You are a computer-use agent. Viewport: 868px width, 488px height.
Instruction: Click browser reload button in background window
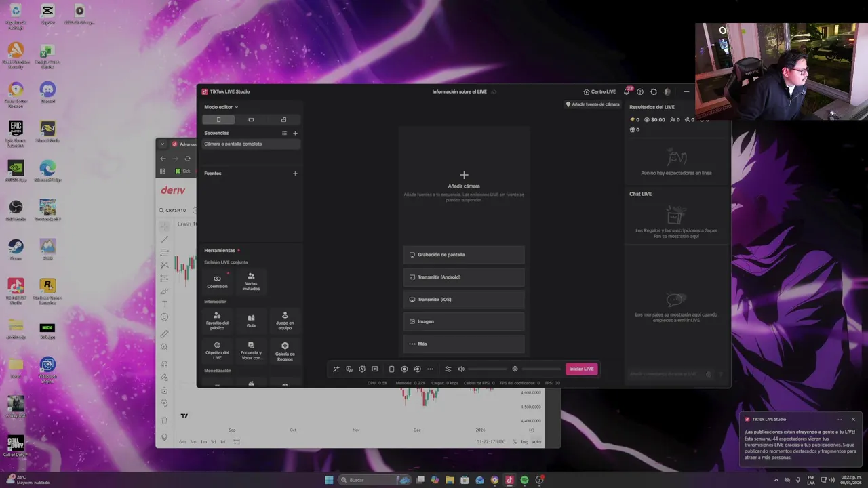tap(187, 159)
